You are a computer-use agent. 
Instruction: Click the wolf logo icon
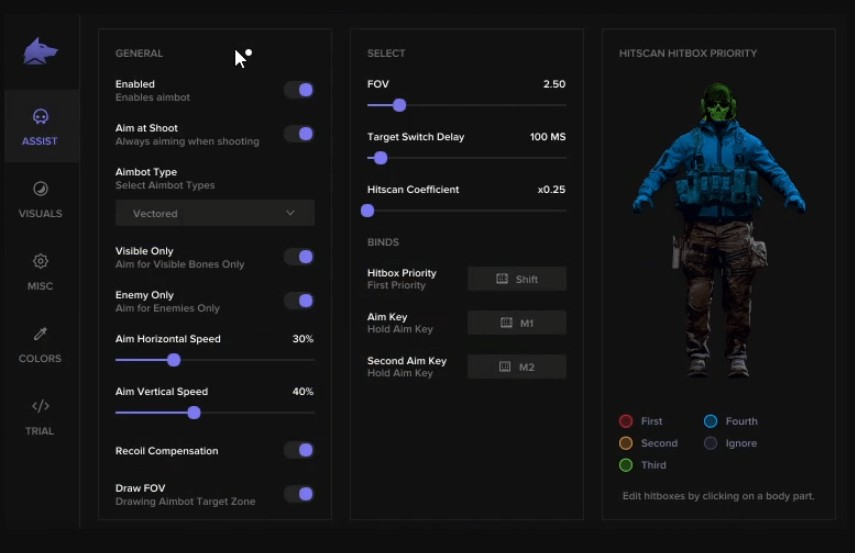pyautogui.click(x=40, y=51)
